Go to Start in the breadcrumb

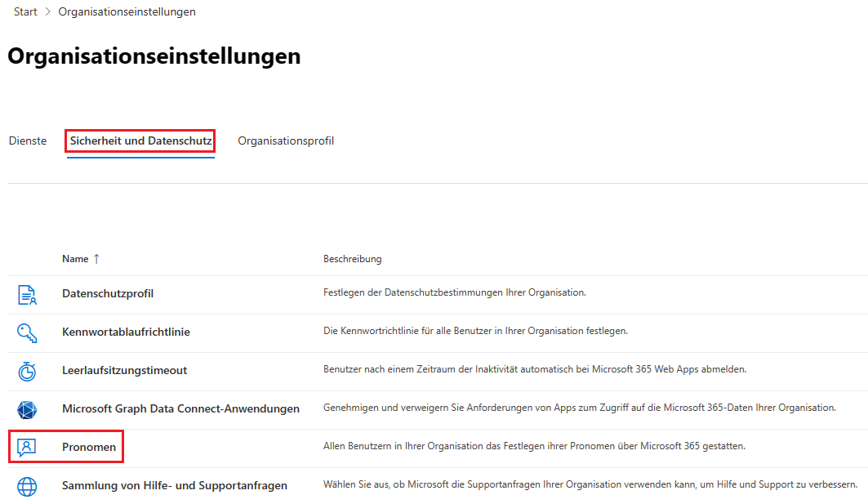(25, 12)
